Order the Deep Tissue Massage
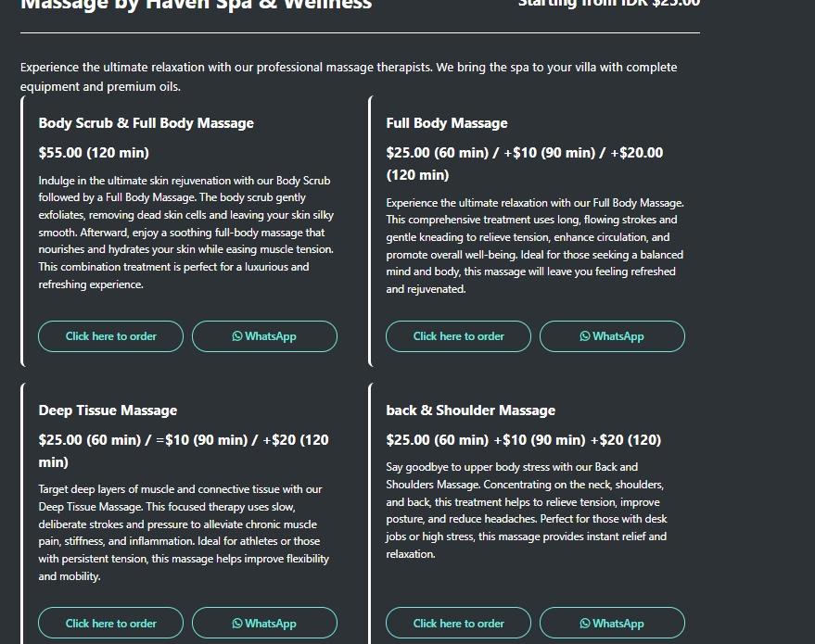This screenshot has height=644, width=815. (110, 624)
